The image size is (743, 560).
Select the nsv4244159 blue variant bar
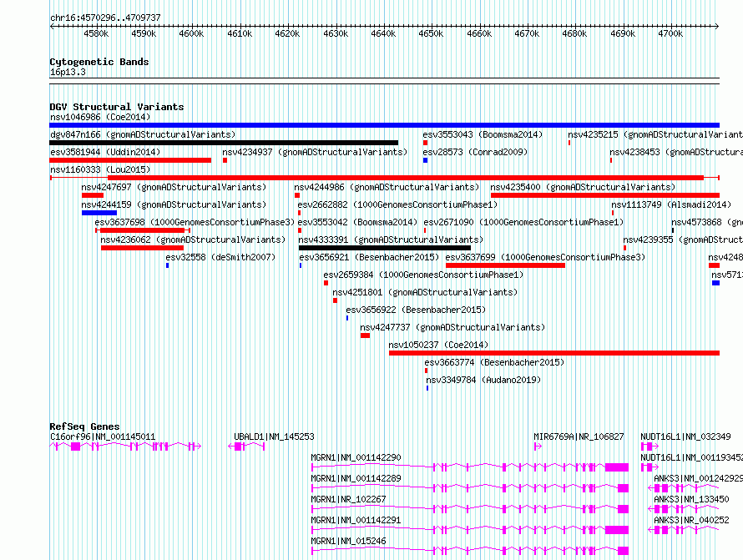point(99,213)
